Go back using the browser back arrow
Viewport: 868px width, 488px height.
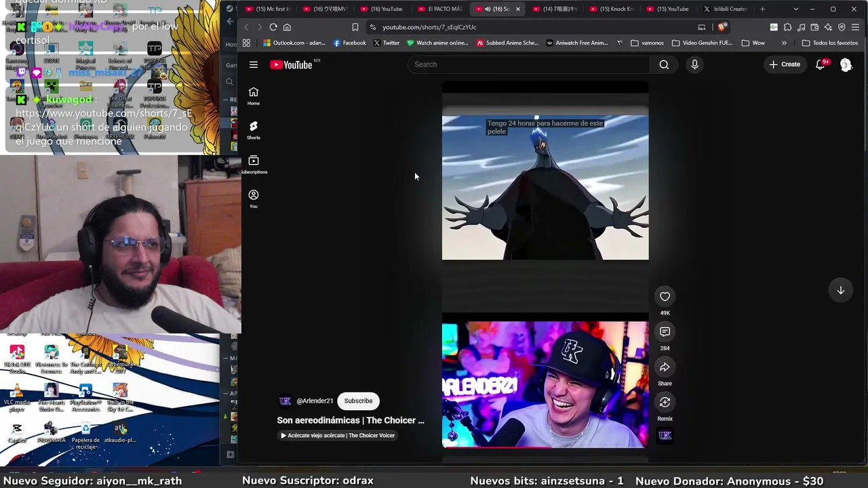tap(245, 27)
